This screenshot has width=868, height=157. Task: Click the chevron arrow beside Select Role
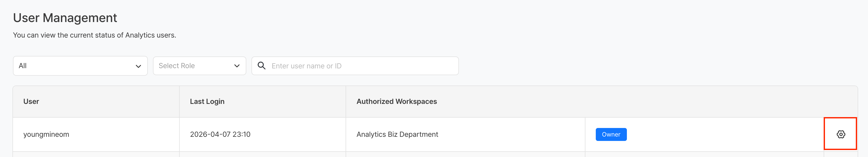(x=237, y=66)
